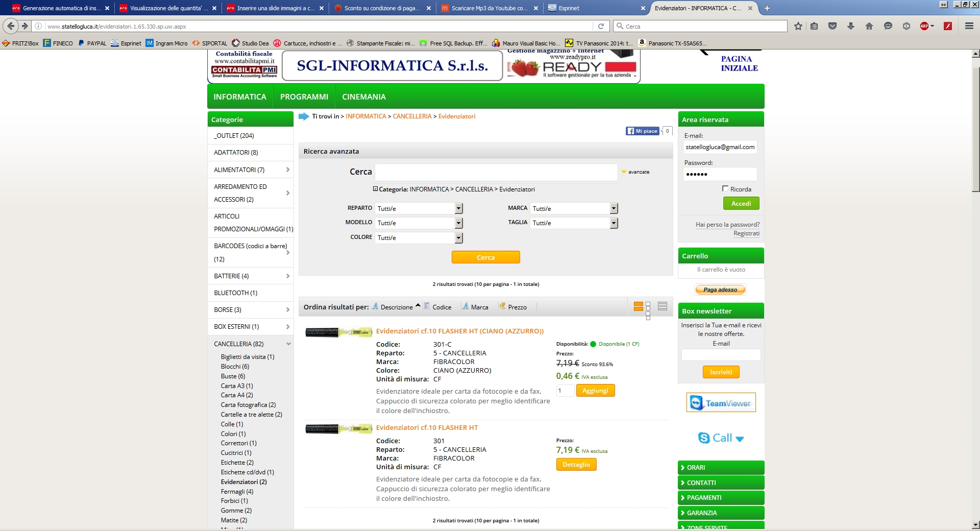Switch to compact lines list view icon
Viewport: 980px width, 531px height.
(663, 306)
